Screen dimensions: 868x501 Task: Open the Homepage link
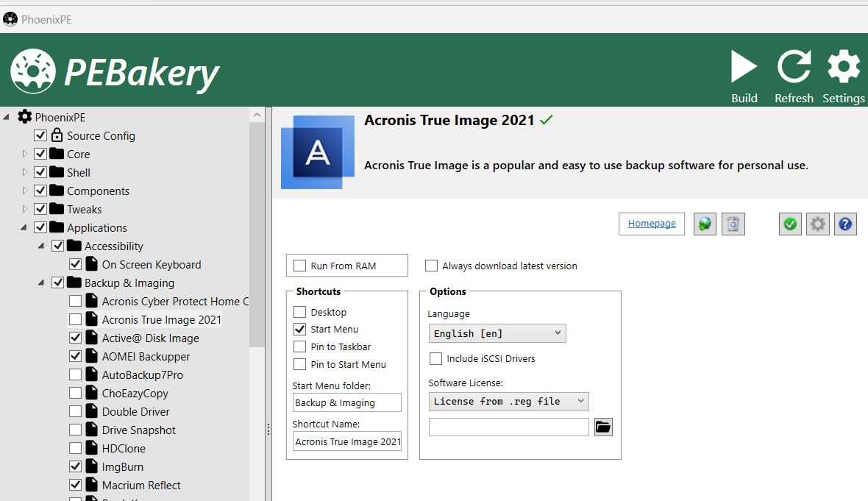coord(652,224)
